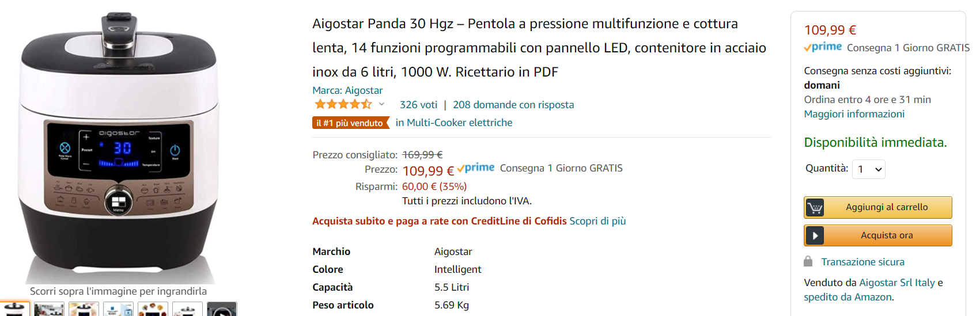The width and height of the screenshot is (980, 316).
Task: Open the 'Multi-Cooker elettriche' category link
Action: [x=459, y=123]
